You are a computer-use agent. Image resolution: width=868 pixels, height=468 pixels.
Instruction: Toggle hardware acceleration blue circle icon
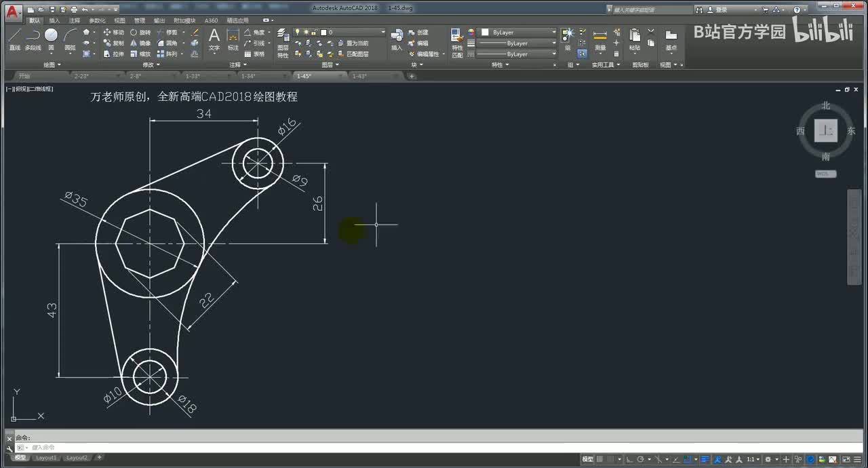coord(810,459)
